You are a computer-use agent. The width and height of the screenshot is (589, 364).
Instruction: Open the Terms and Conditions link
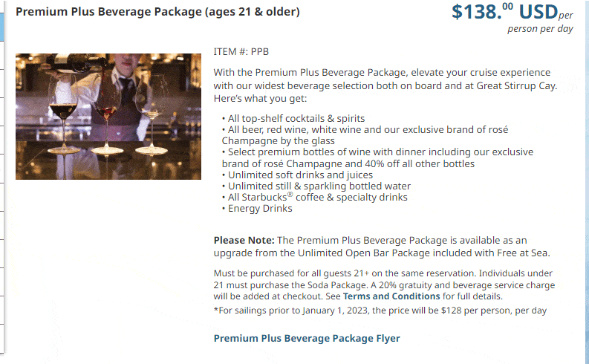click(391, 296)
